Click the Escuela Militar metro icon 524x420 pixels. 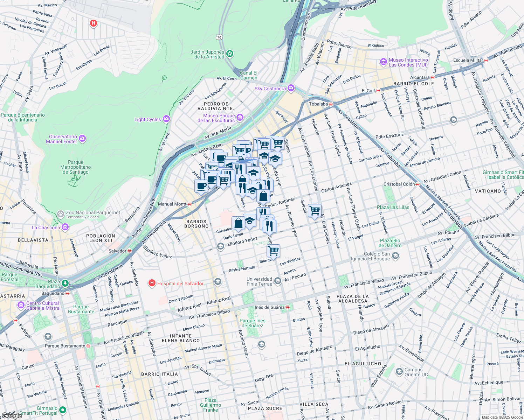(x=486, y=60)
